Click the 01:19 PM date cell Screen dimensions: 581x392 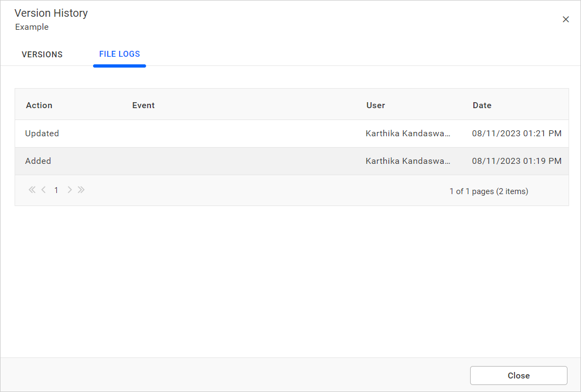517,161
